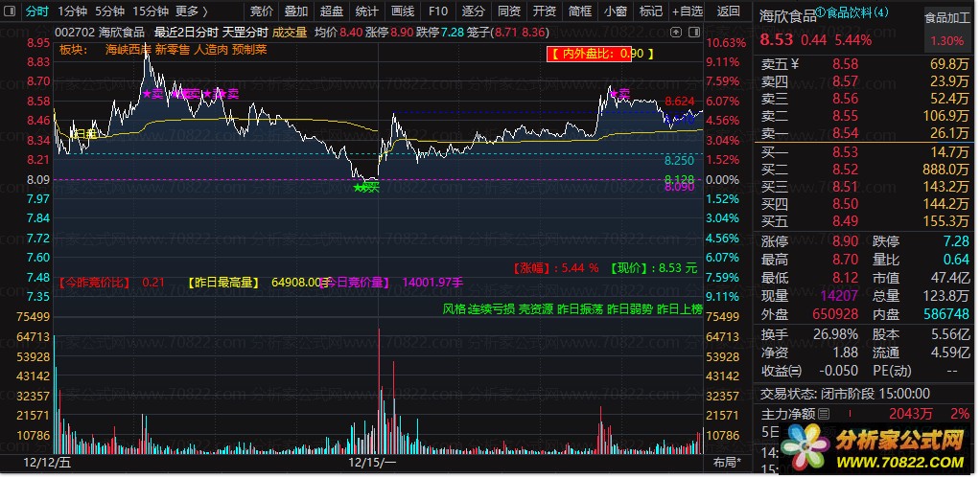Click the 食品加工 1.30% sector box
Image resolution: width=980 pixels, height=478 pixels.
(x=947, y=29)
